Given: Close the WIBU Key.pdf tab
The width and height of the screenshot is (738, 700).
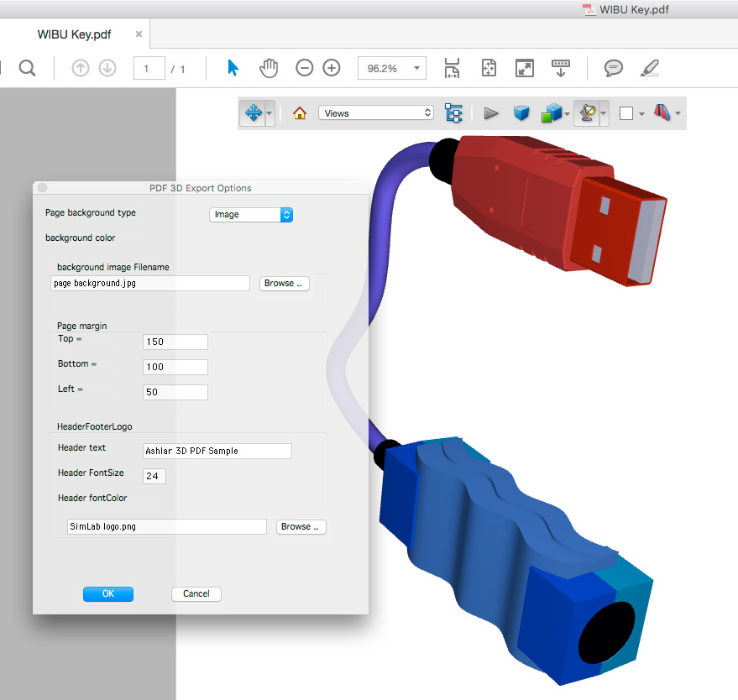Looking at the screenshot, I should [139, 34].
